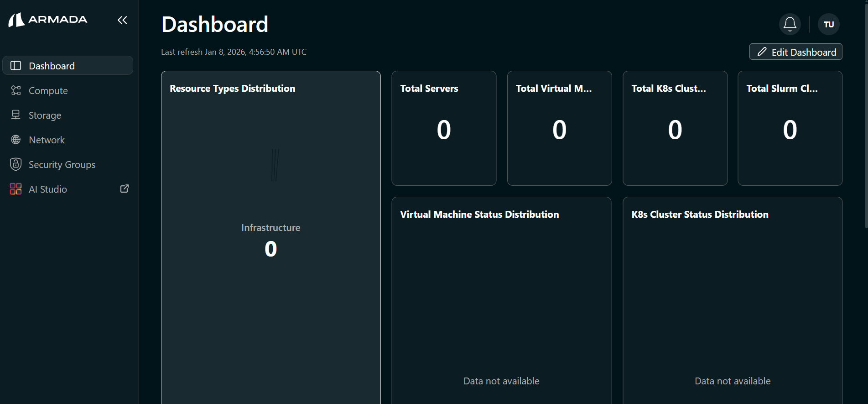This screenshot has width=868, height=404.
Task: Open AI Studio external link arrow
Action: (124, 189)
